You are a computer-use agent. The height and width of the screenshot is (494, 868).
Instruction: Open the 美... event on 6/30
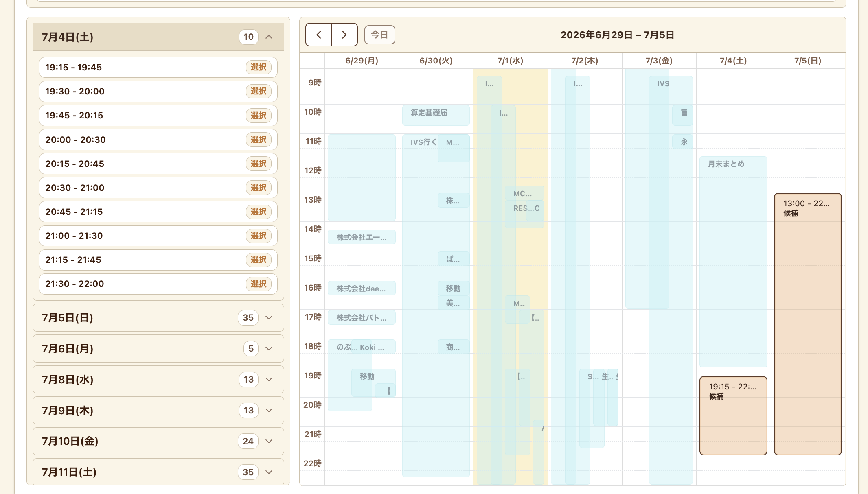tap(454, 303)
